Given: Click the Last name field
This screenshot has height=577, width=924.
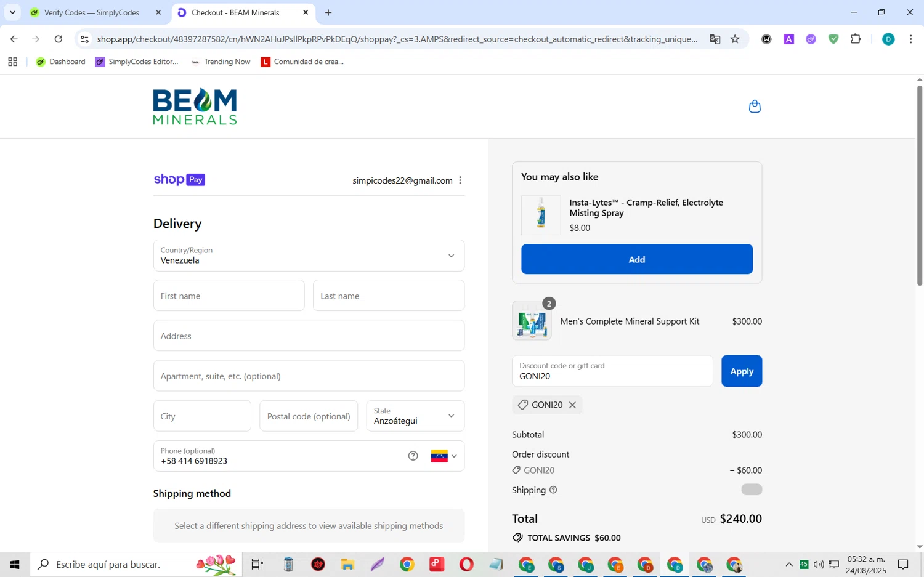Looking at the screenshot, I should pos(389,296).
